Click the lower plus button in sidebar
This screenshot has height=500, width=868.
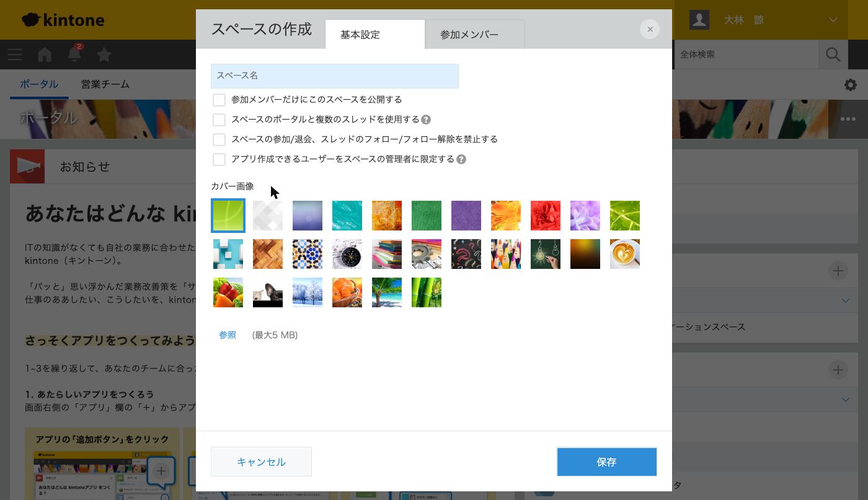point(838,370)
